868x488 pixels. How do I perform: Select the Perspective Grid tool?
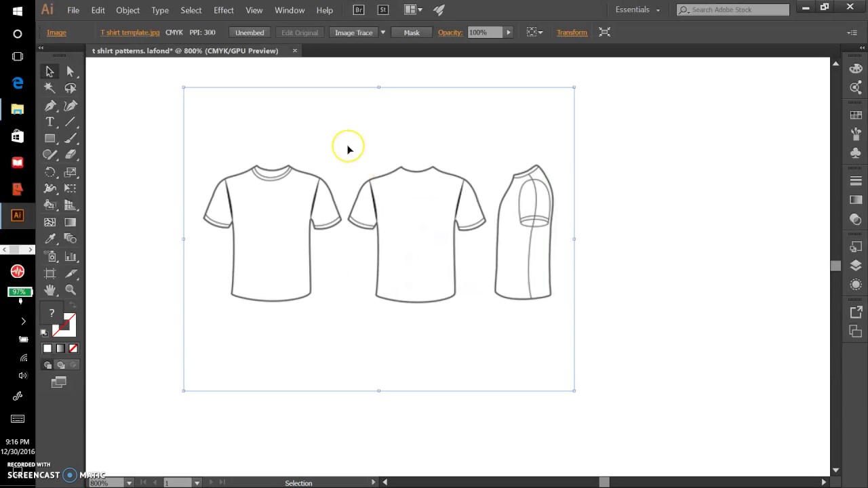pyautogui.click(x=71, y=205)
